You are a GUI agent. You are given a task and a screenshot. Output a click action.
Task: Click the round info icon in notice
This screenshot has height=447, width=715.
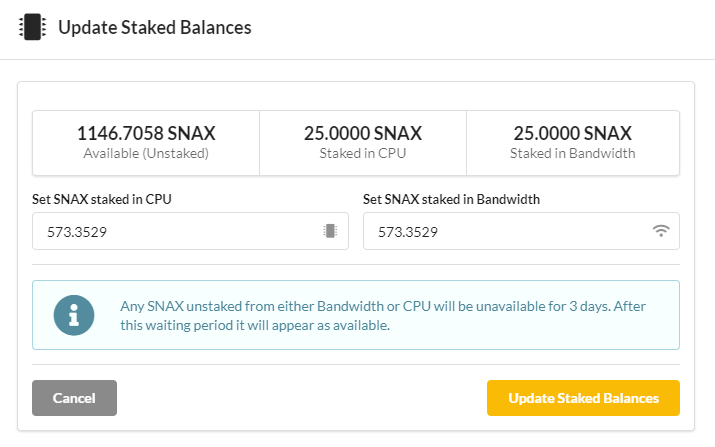pyautogui.click(x=74, y=315)
